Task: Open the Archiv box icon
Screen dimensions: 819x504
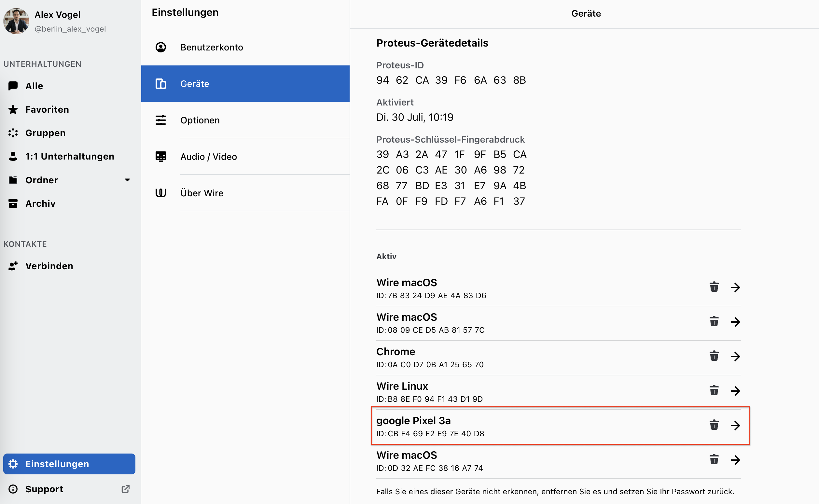Action: [13, 203]
